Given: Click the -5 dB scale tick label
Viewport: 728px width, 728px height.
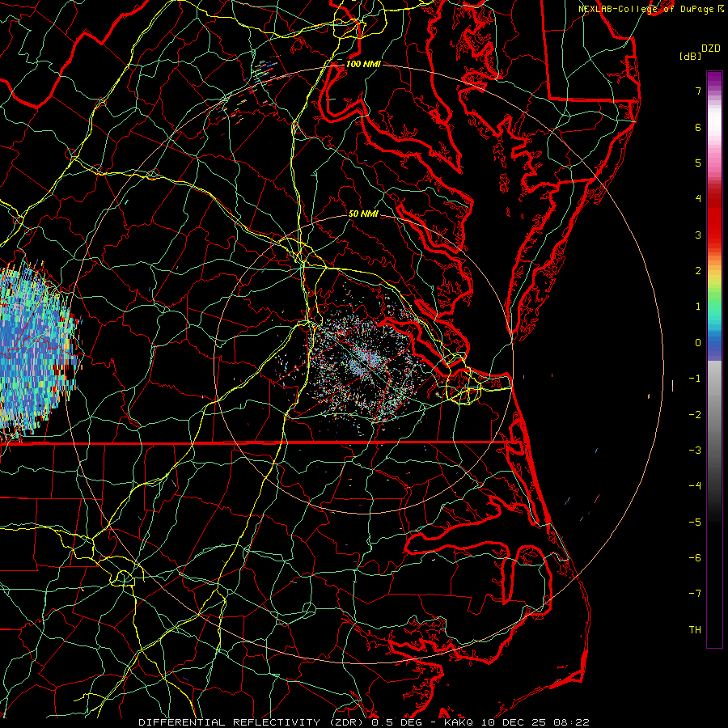Looking at the screenshot, I should (x=695, y=523).
